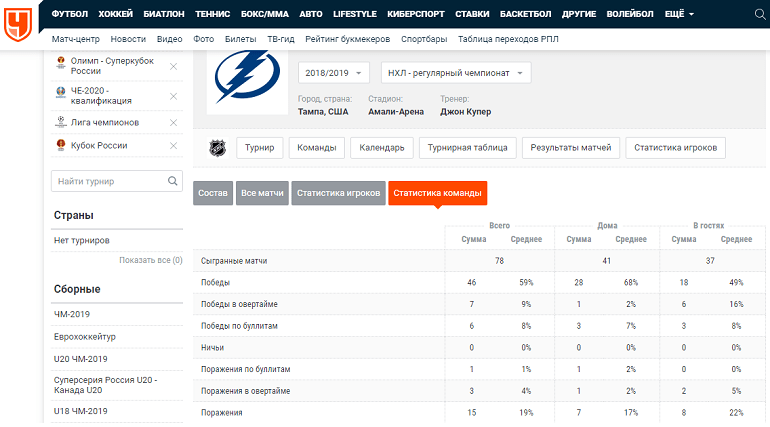
Task: Click the NHL shield icon
Action: click(217, 148)
